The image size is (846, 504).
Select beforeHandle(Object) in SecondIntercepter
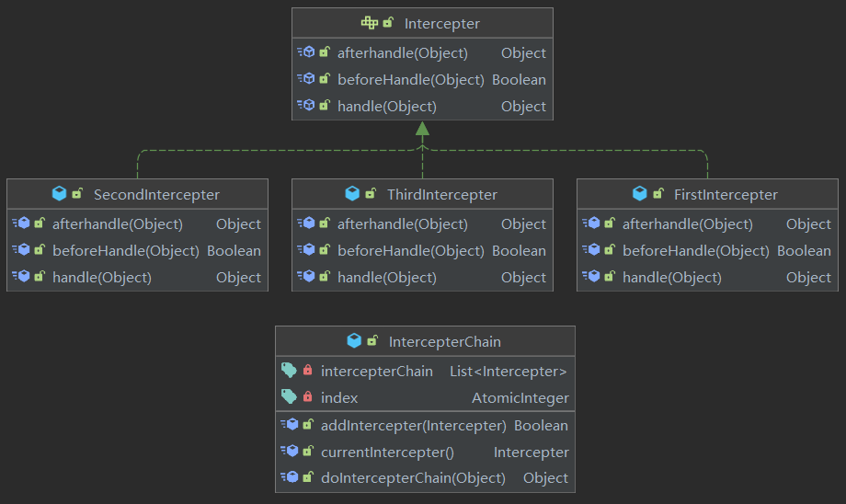126,251
